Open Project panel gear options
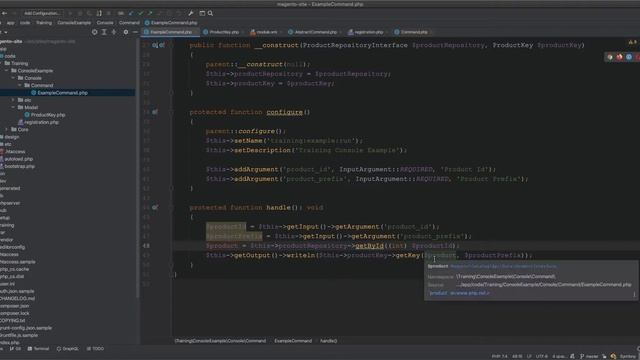Image resolution: width=640 pixels, height=360 pixels. point(126,32)
